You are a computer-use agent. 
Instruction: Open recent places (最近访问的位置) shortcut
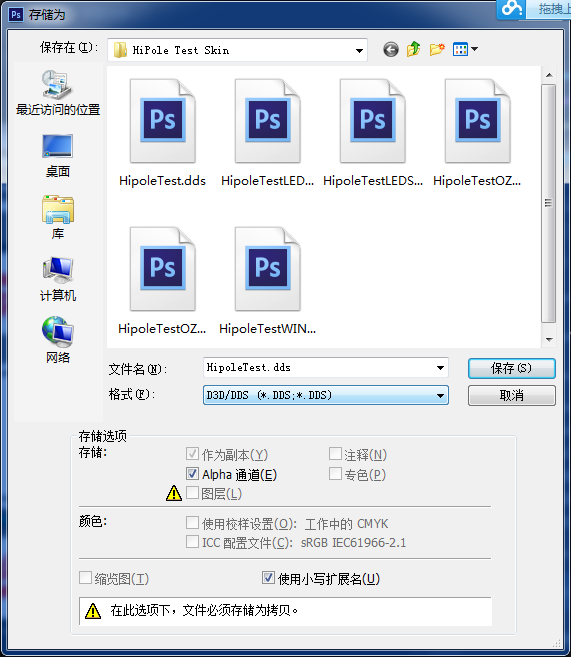[58, 93]
